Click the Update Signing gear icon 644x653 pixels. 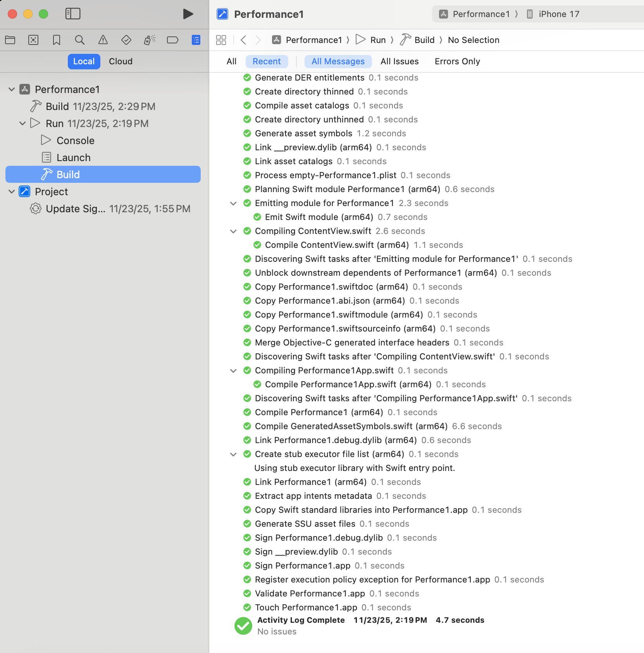[36, 208]
